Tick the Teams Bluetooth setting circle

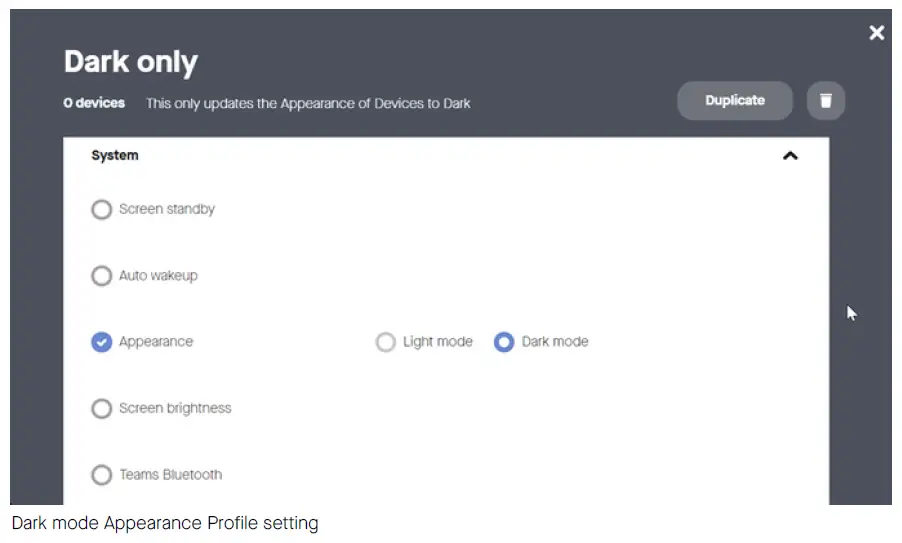point(101,475)
